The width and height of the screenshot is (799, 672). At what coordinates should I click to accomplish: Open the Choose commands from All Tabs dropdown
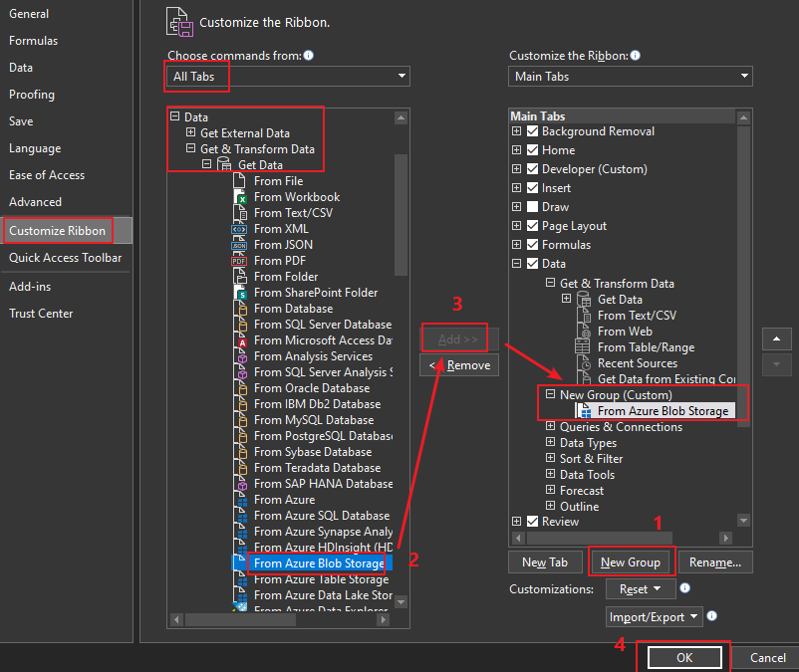click(x=288, y=77)
